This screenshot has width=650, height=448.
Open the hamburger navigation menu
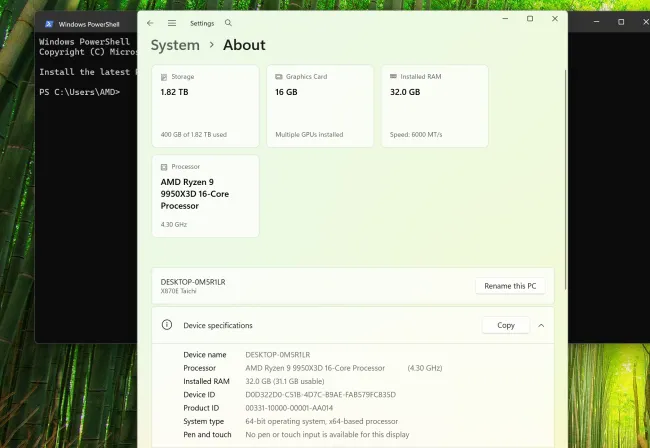click(x=172, y=22)
